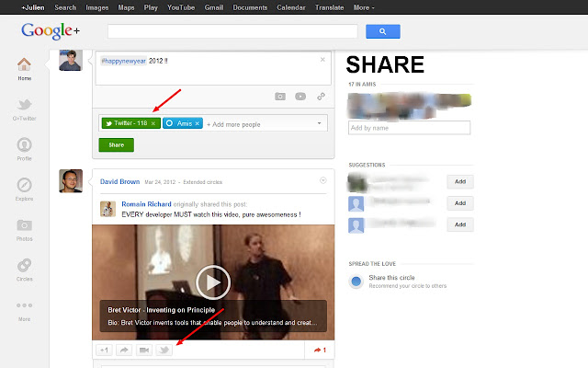This screenshot has width=588, height=368.
Task: Tweet the post using the bird icon
Action: [x=164, y=351]
